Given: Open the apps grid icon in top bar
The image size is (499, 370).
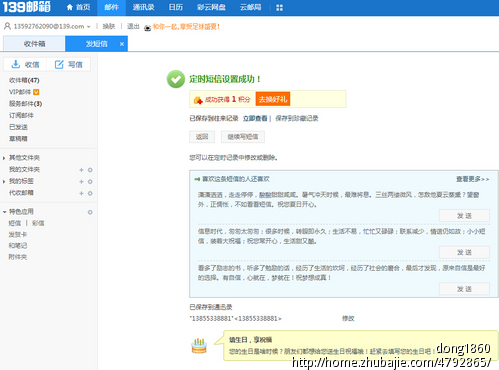Looking at the screenshot, I should click(279, 8).
